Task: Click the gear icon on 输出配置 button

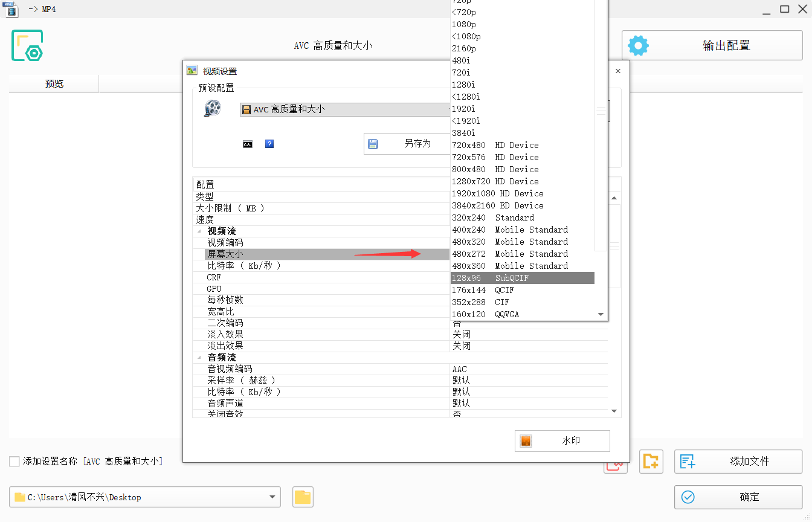Action: pos(638,45)
